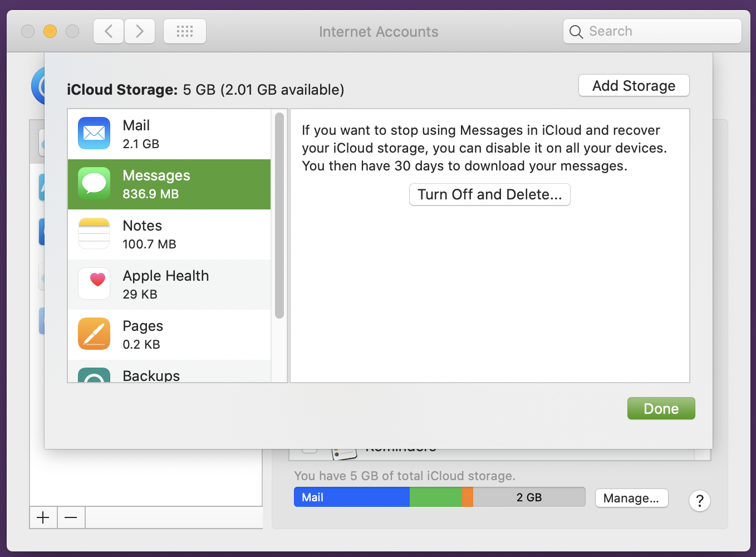Viewport: 756px width, 557px height.
Task: Click the yellow minimize window button
Action: pos(50,31)
